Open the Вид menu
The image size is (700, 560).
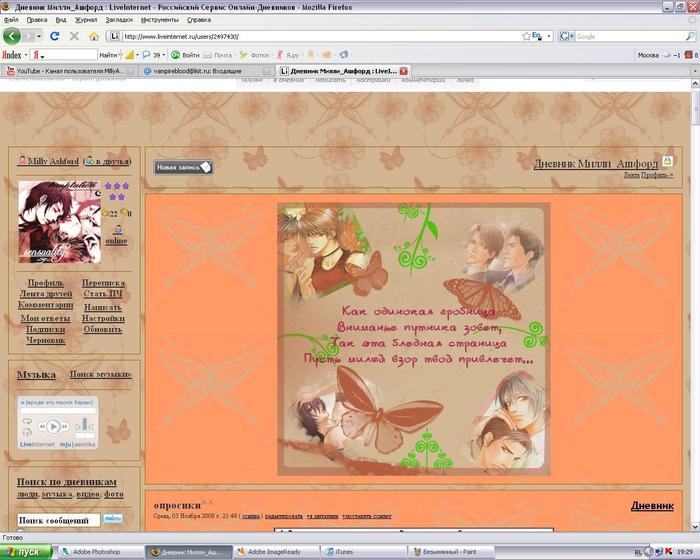(x=61, y=20)
